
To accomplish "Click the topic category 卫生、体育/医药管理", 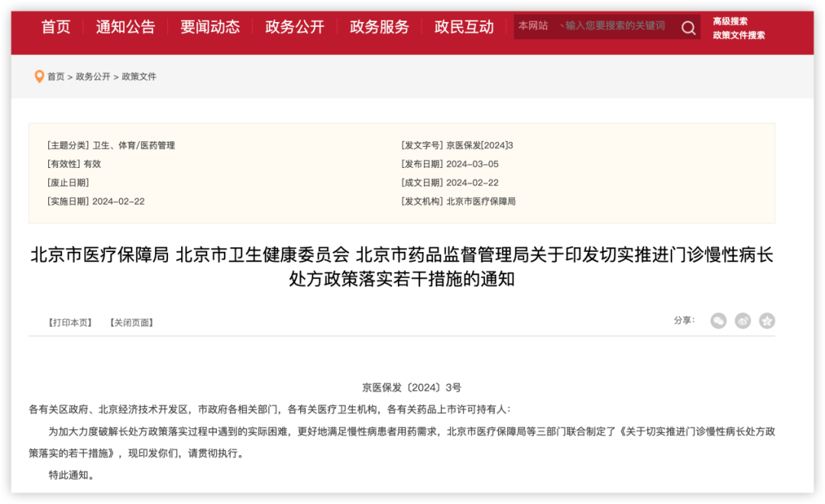I will (134, 145).
